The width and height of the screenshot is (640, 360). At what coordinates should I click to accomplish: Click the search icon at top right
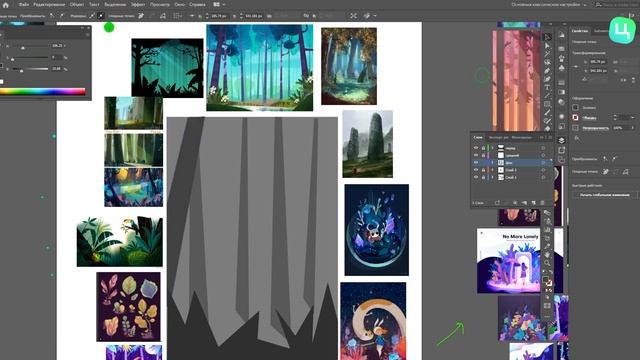click(598, 5)
